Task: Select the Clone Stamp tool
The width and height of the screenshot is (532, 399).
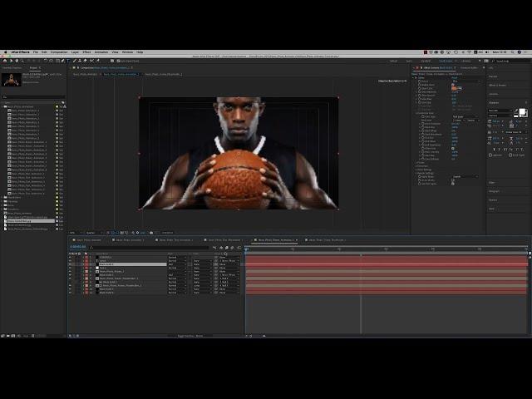Action: [80, 61]
